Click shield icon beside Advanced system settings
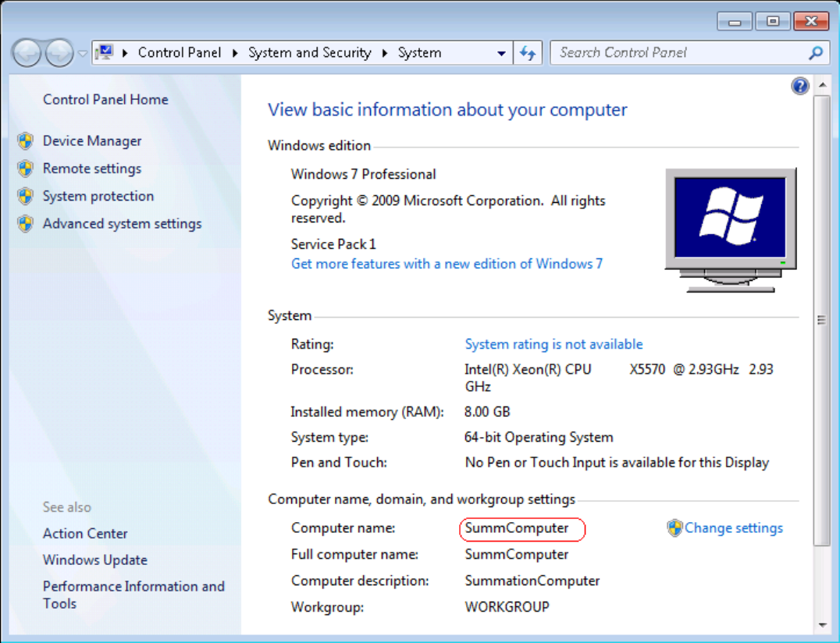 coord(25,224)
